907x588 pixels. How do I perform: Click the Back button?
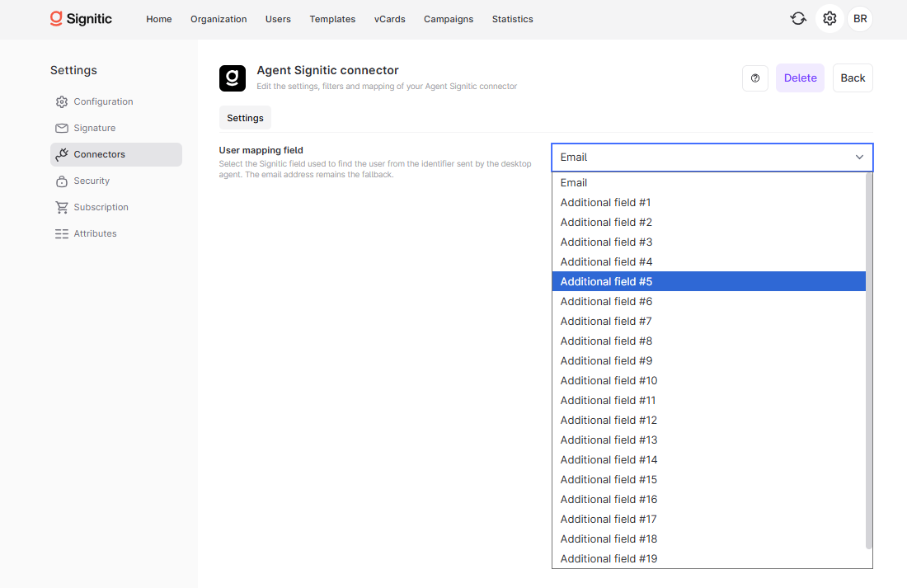coord(853,78)
